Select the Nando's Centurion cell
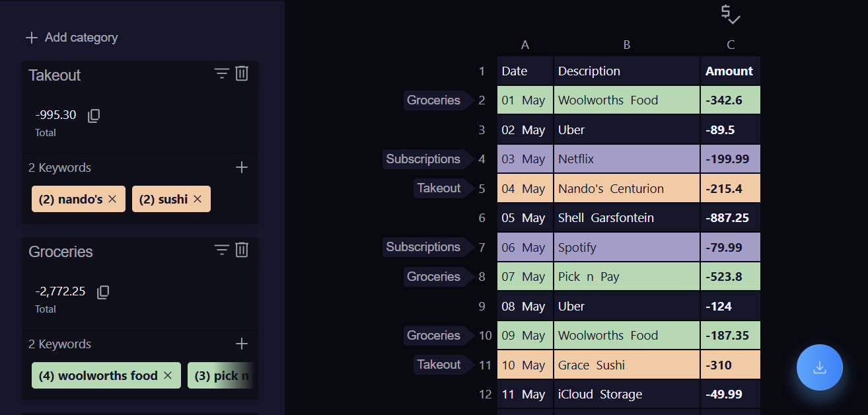The width and height of the screenshot is (868, 415). 627,188
